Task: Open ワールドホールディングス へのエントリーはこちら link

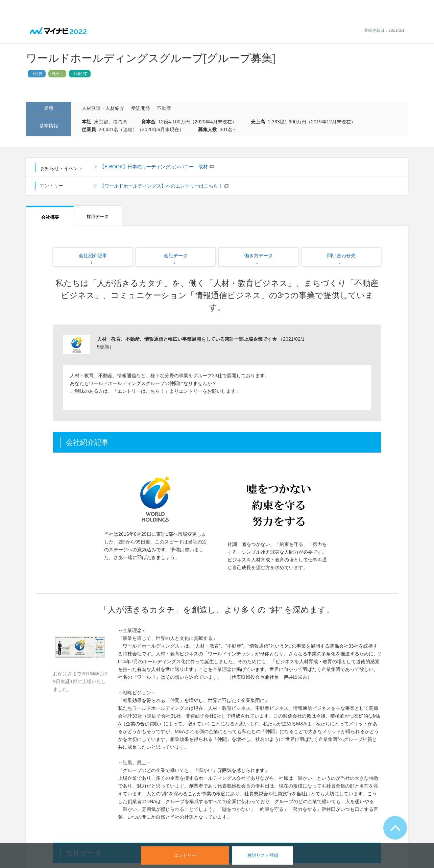Action: point(161,186)
